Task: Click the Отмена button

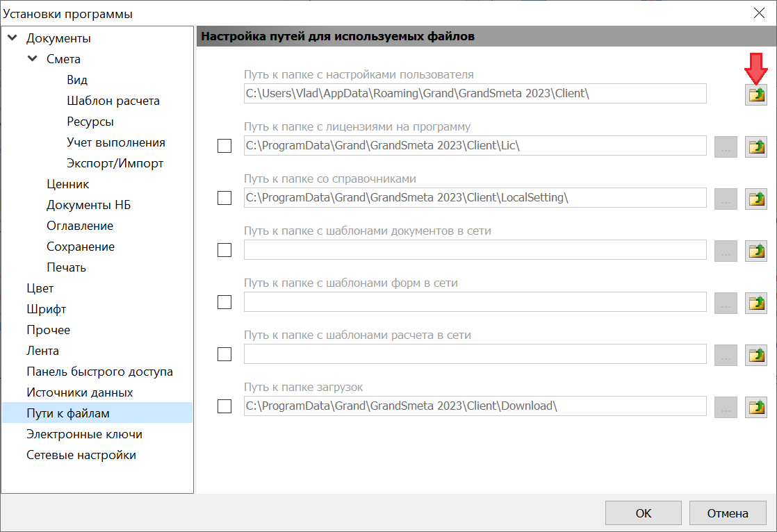Action: [727, 513]
